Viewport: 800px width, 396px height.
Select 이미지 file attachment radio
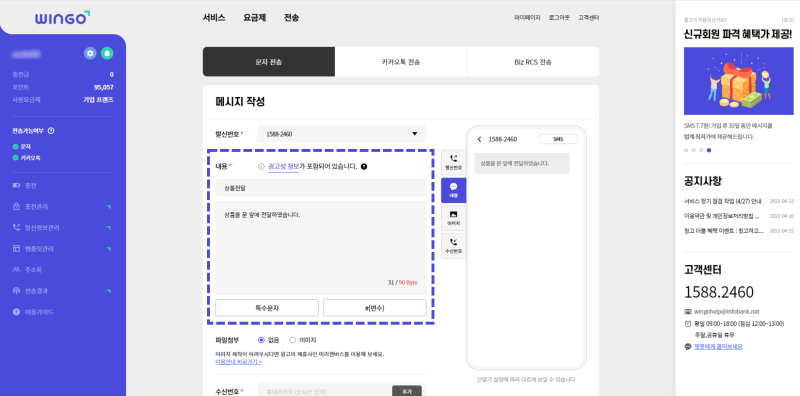click(x=292, y=340)
